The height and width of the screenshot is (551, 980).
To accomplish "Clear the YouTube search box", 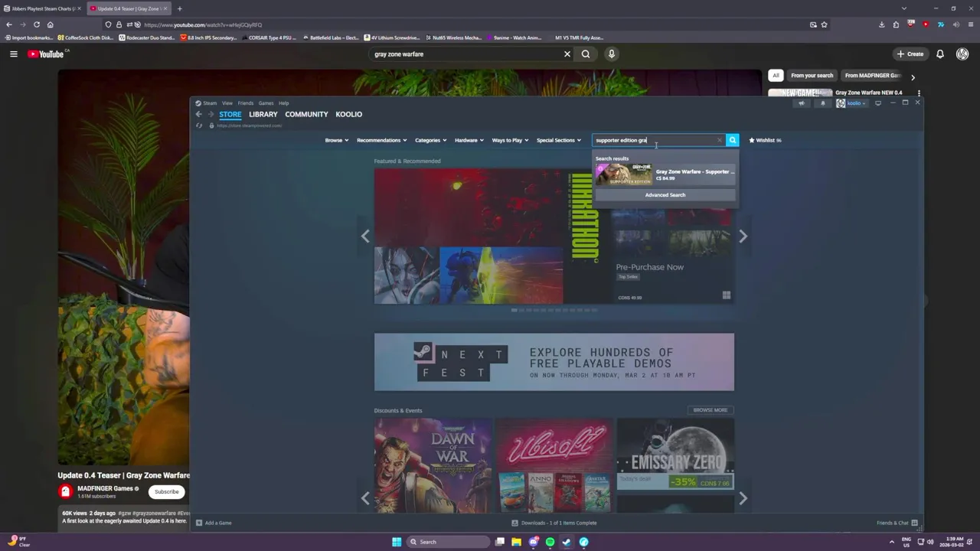I will click(x=567, y=54).
